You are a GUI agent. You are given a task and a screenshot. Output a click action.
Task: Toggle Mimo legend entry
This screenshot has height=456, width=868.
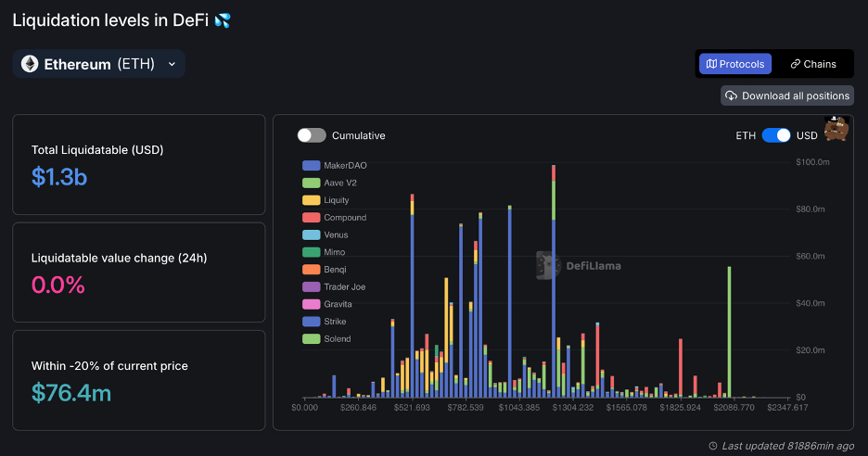[324, 252]
